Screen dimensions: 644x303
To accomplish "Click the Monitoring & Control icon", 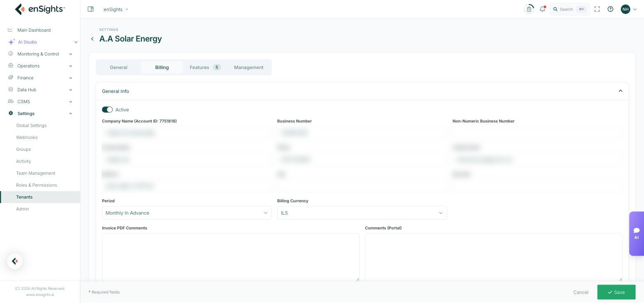I will [10, 54].
